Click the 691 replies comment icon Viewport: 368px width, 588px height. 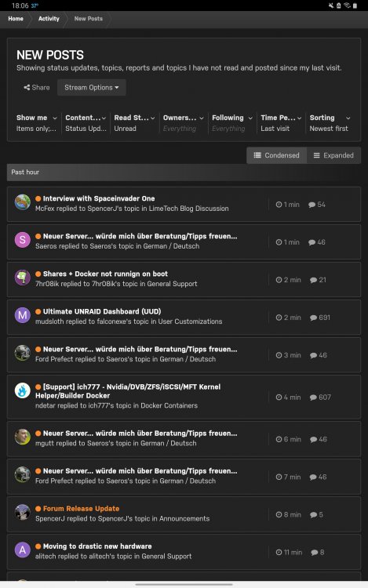[x=313, y=318]
